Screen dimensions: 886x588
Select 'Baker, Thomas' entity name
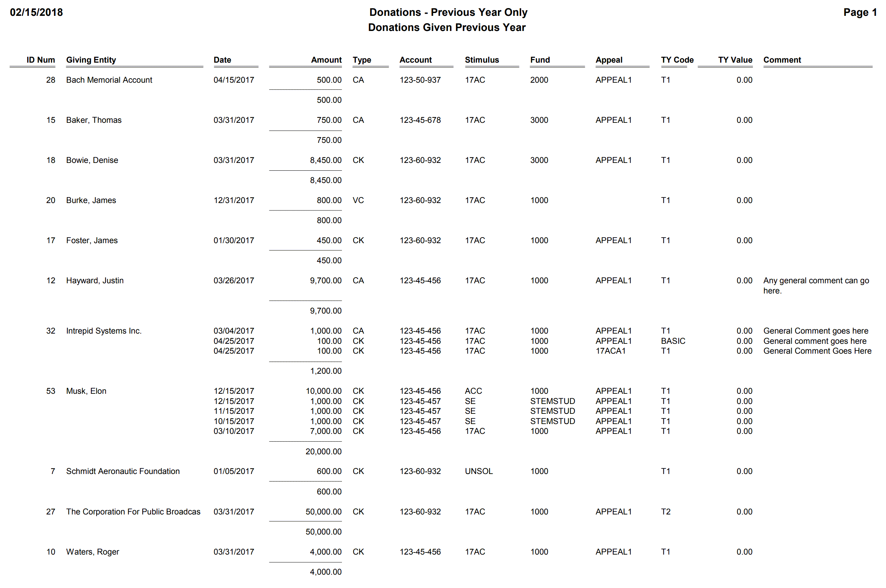94,120
